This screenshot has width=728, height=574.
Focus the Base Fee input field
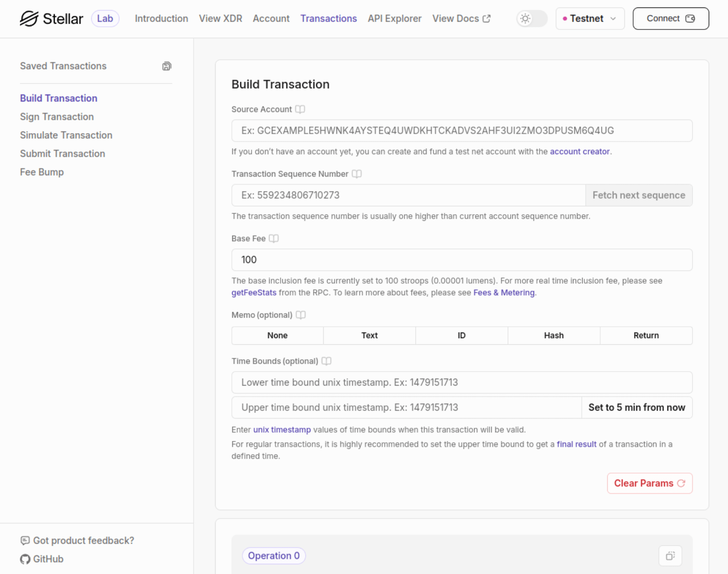[462, 260]
